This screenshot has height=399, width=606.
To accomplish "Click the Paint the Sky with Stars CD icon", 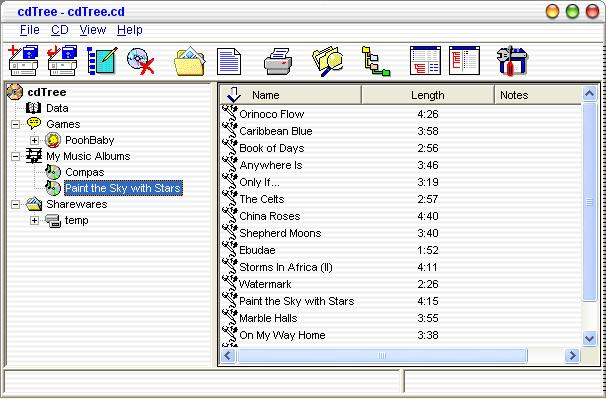I will [53, 188].
